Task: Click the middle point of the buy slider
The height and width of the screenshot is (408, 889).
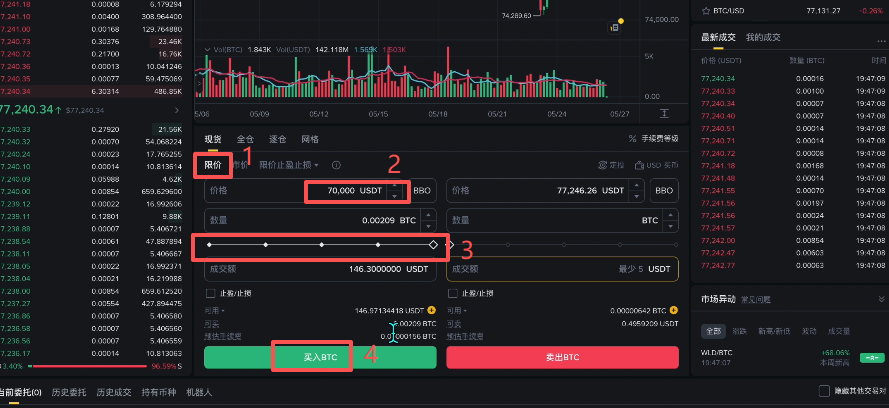Action: [x=321, y=245]
